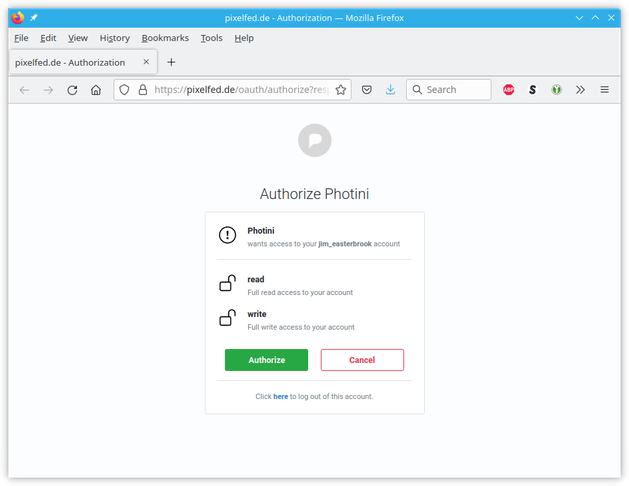The height and width of the screenshot is (486, 629).
Task: Click the Firefox logo in title bar
Action: [18, 18]
